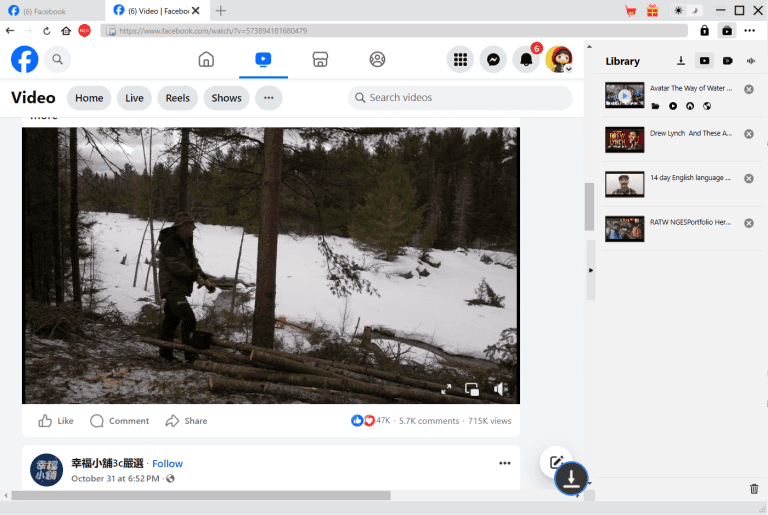The width and height of the screenshot is (768, 515).
Task: Enter fullscreen on the video player
Action: pyautogui.click(x=446, y=390)
